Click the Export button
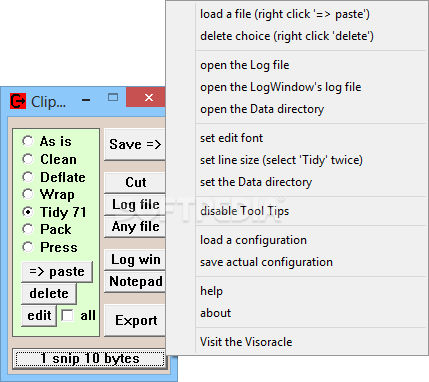 coord(135,320)
